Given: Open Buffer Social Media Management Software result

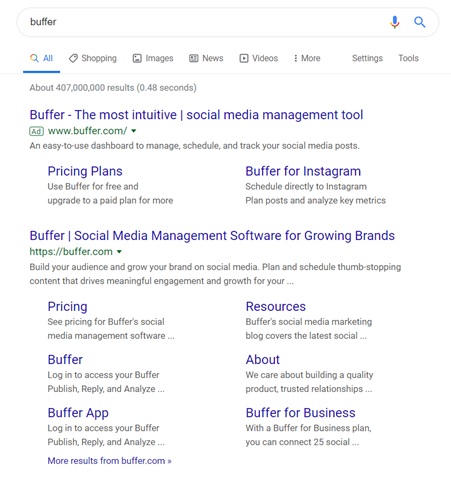Looking at the screenshot, I should coord(212,236).
